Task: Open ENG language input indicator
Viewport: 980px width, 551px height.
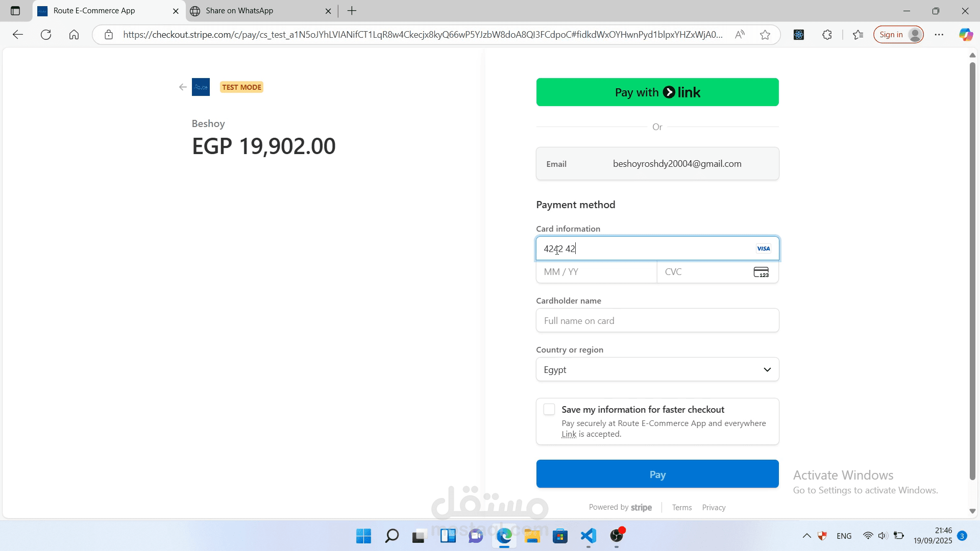Action: pos(844,536)
